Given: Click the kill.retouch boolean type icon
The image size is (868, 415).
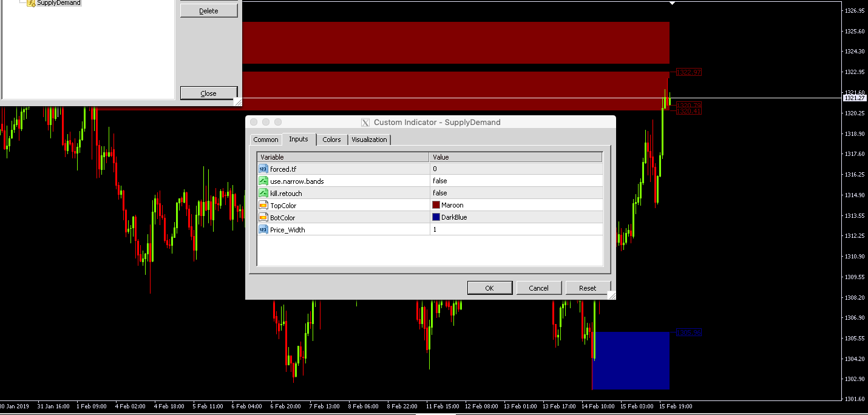Looking at the screenshot, I should (263, 193).
